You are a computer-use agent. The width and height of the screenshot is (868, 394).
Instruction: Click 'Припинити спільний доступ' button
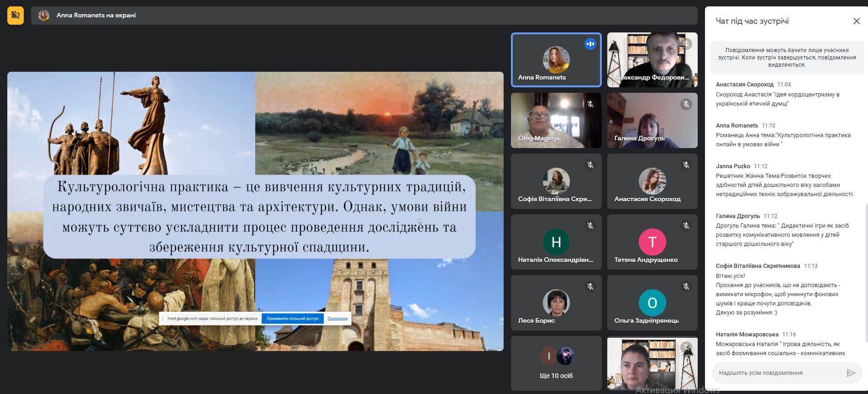tap(293, 319)
